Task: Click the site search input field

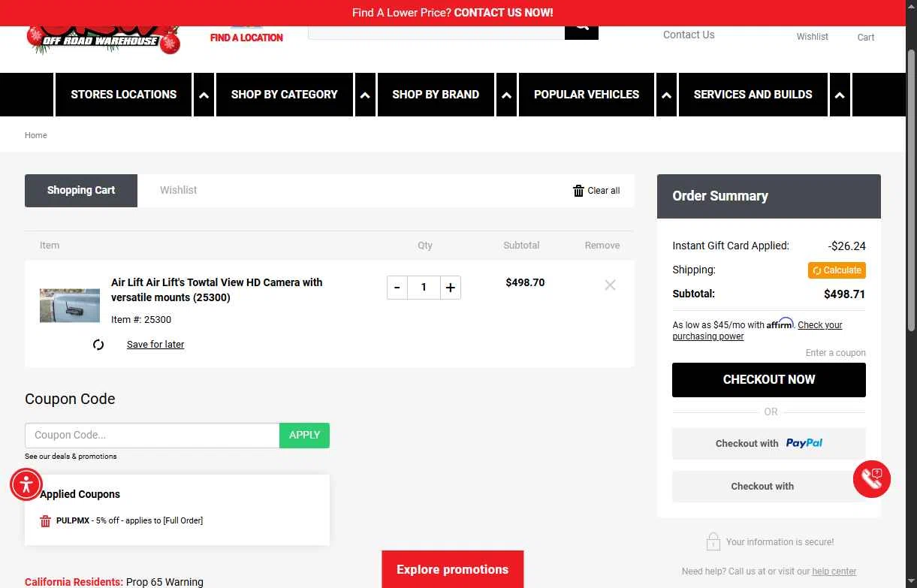Action: [x=436, y=32]
